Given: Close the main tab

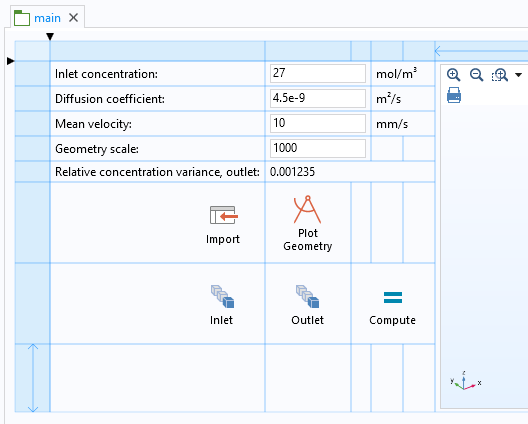Looking at the screenshot, I should 73,18.
